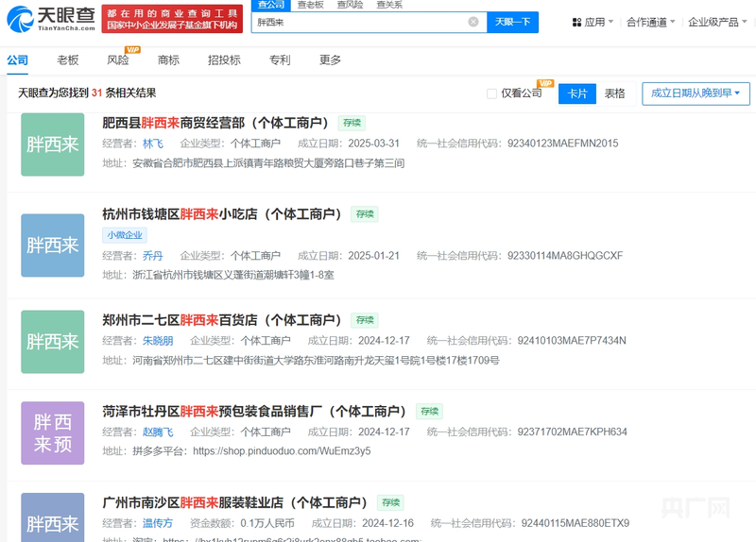Switch to 表格 table view

[x=615, y=93]
